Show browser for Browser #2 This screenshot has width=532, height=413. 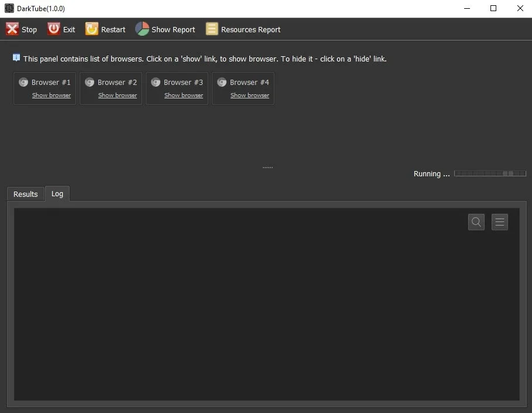click(x=118, y=95)
